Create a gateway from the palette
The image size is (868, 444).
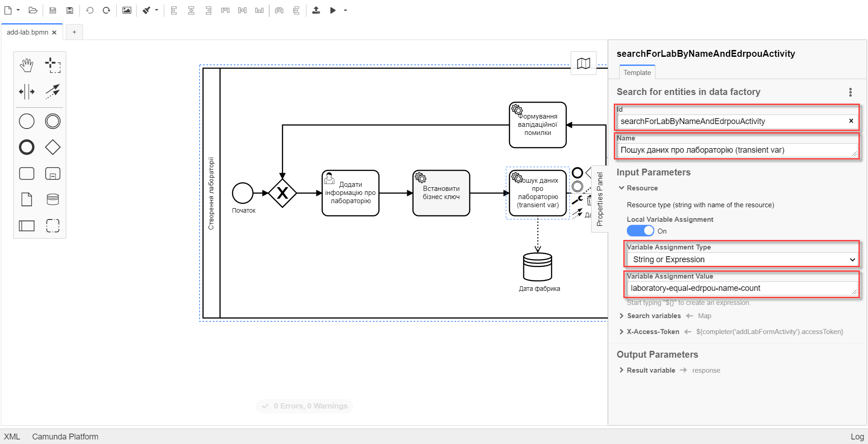[53, 147]
